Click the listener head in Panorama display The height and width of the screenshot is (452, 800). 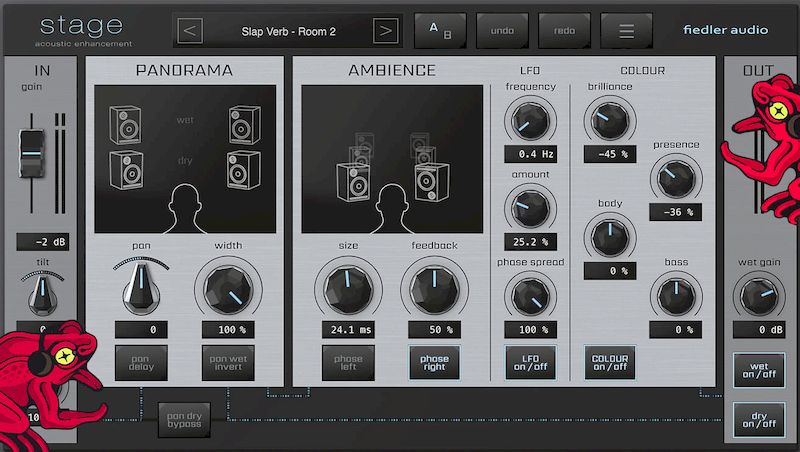(185, 209)
